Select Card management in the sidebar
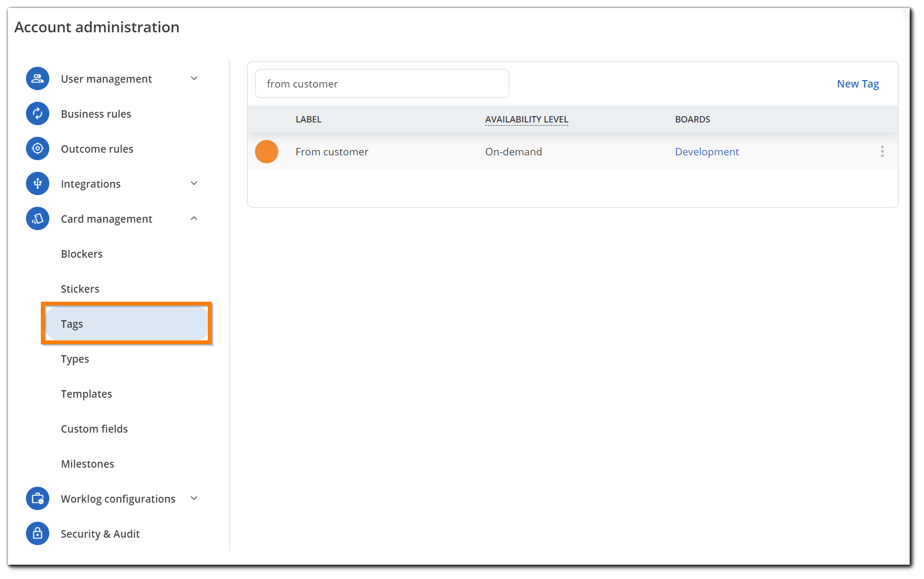This screenshot has width=924, height=579. pyautogui.click(x=107, y=219)
